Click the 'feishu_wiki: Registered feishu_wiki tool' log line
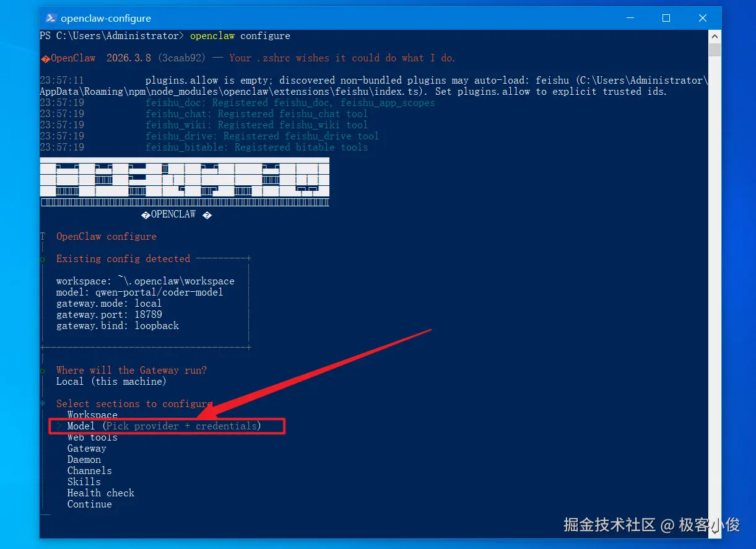This screenshot has width=756, height=549. pos(256,125)
